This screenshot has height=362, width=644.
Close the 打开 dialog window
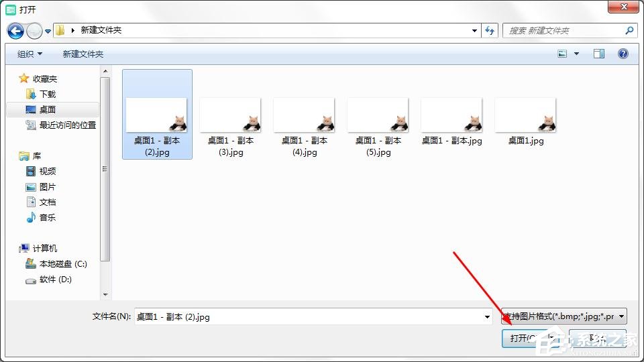tap(623, 7)
